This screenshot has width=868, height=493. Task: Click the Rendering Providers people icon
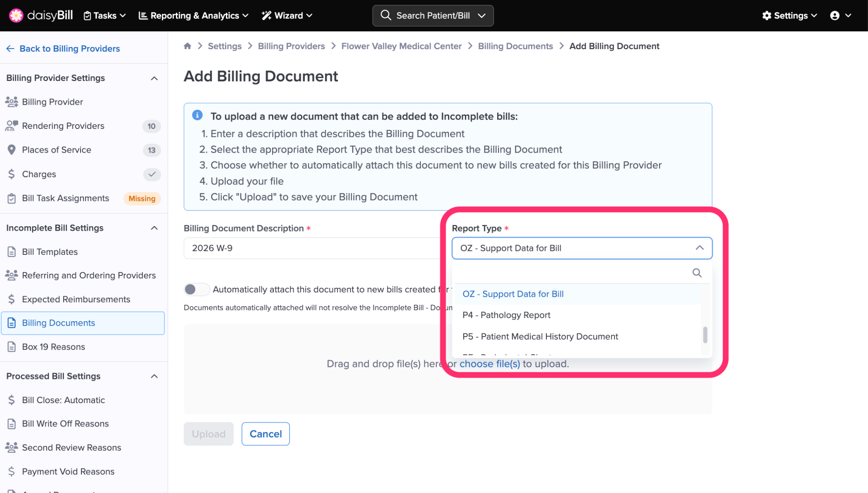pos(11,126)
